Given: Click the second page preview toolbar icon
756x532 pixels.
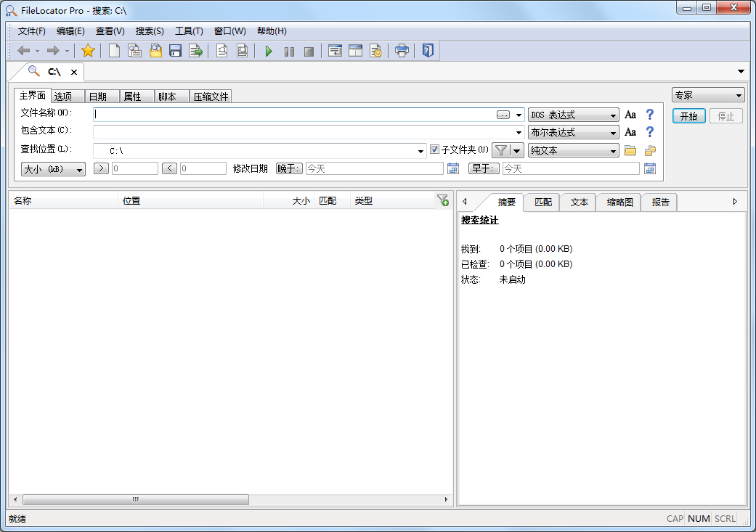Looking at the screenshot, I should [242, 51].
